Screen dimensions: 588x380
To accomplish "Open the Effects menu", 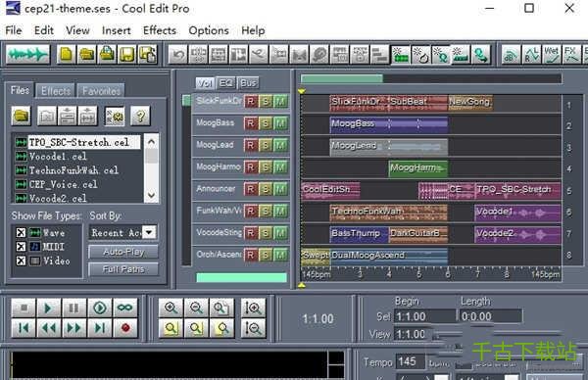I will pyautogui.click(x=160, y=30).
